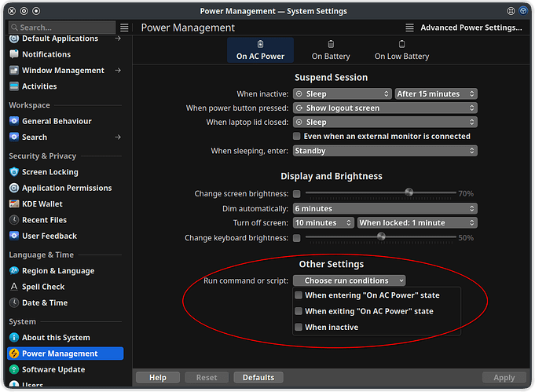This screenshot has width=535, height=392.
Task: Open the sidebar hamburger menu next to search
Action: click(x=124, y=27)
